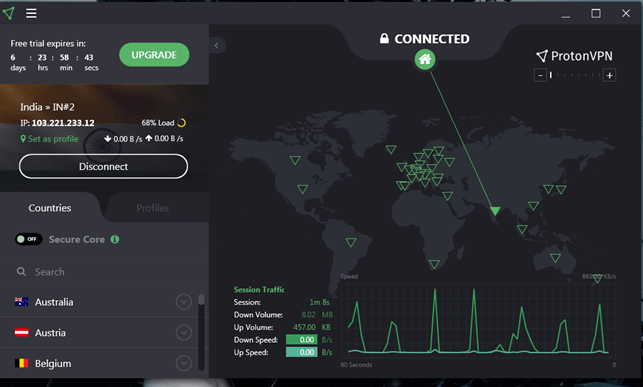The width and height of the screenshot is (643, 387).
Task: Click the green home icon on map
Action: (425, 59)
